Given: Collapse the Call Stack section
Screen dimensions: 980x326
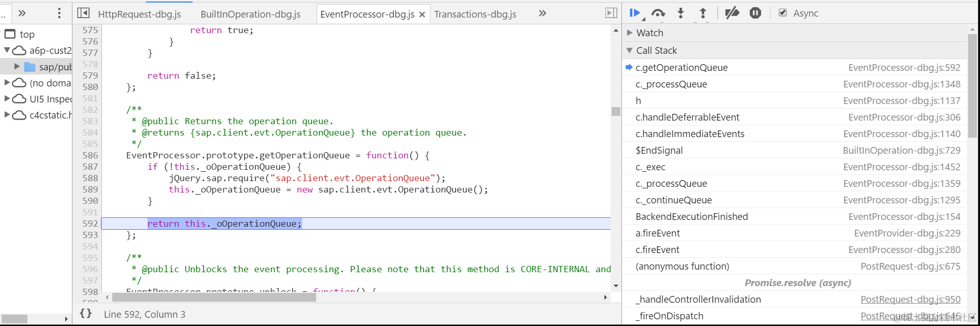Looking at the screenshot, I should [630, 50].
